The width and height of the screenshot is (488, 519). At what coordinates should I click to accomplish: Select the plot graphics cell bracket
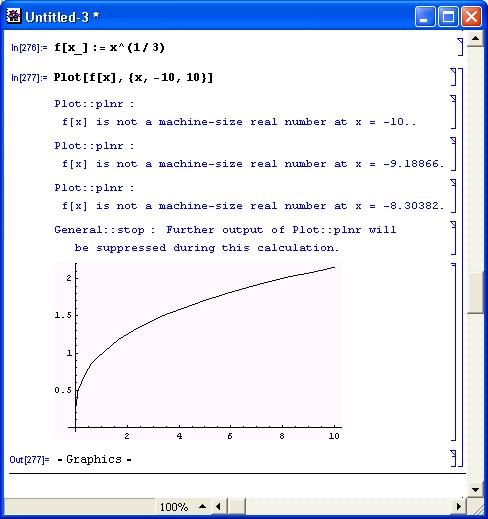(x=453, y=352)
